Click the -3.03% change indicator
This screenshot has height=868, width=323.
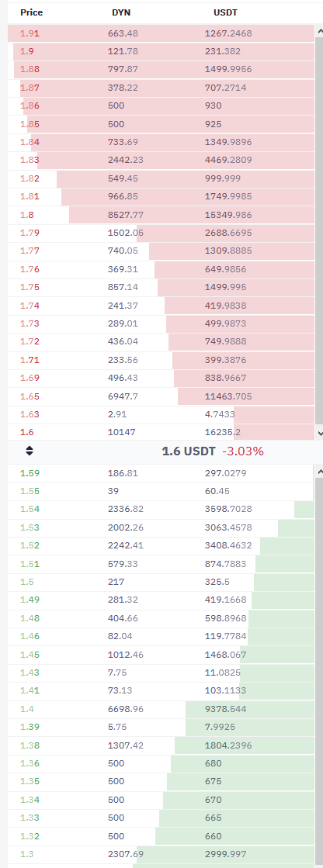tap(243, 451)
